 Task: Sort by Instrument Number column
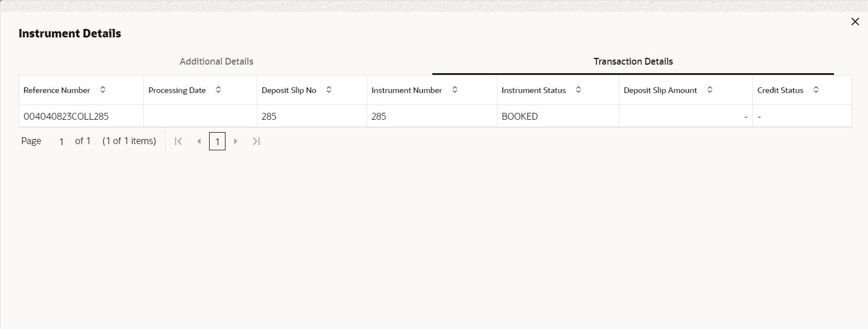(x=454, y=90)
